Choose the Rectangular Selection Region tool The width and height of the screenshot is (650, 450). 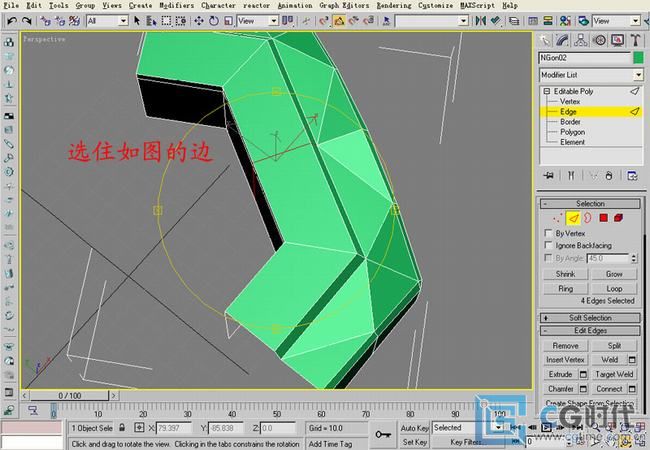(166, 21)
